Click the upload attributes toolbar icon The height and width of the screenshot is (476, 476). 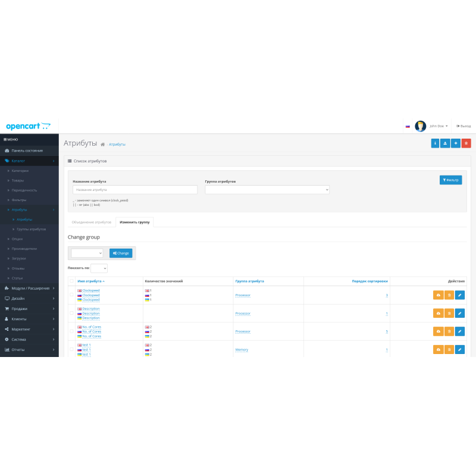pos(445,143)
